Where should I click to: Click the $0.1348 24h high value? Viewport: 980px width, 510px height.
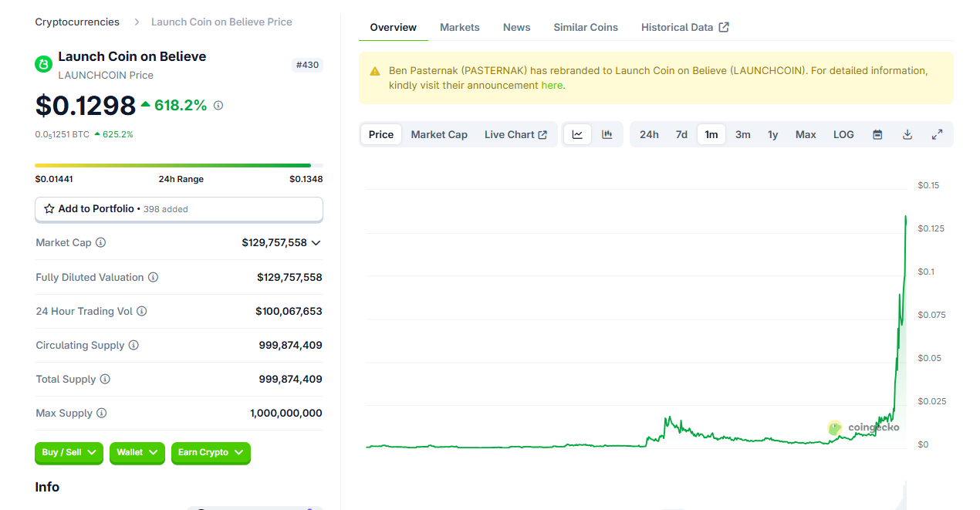pos(306,179)
